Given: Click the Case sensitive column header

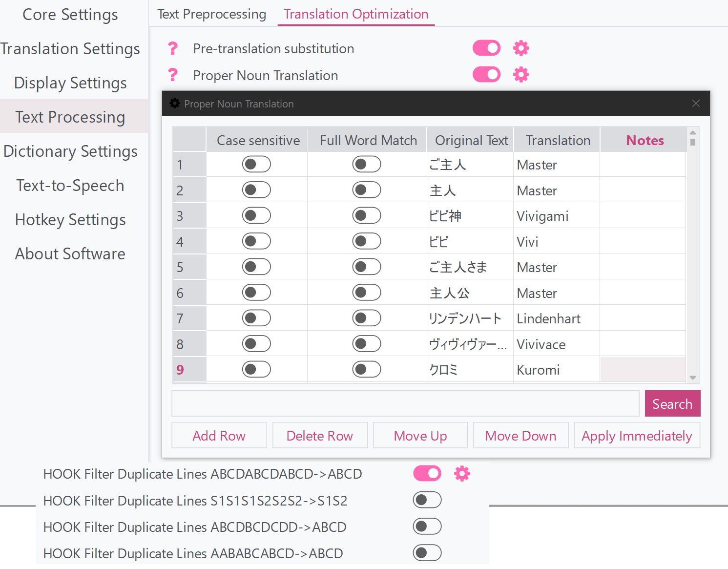Looking at the screenshot, I should click(x=257, y=140).
